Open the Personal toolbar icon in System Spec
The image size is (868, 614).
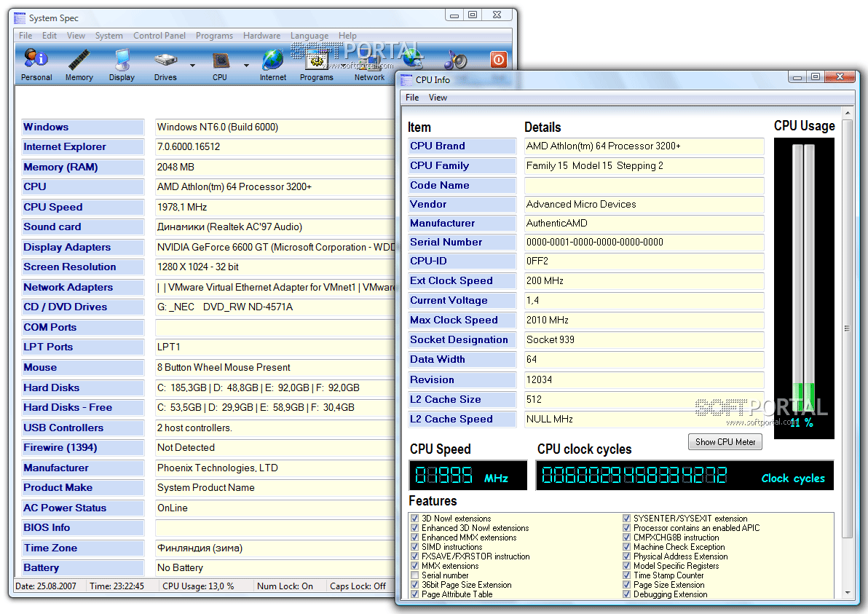[36, 64]
